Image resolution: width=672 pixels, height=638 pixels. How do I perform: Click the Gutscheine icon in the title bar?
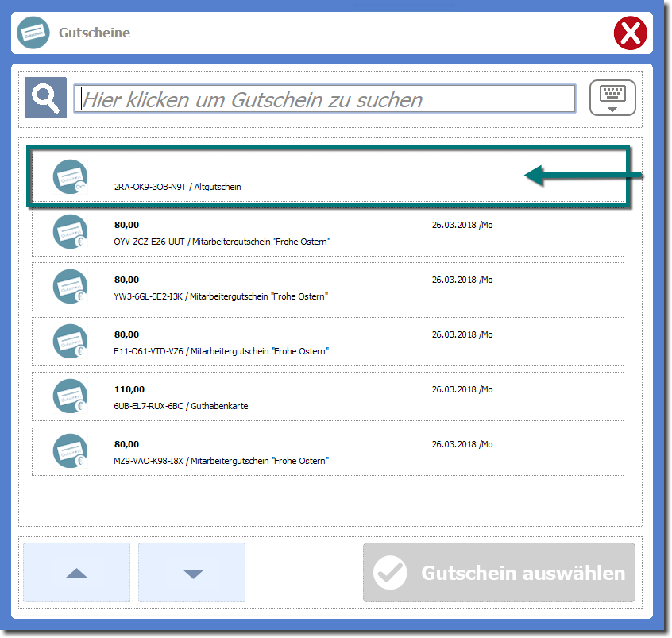coord(33,33)
